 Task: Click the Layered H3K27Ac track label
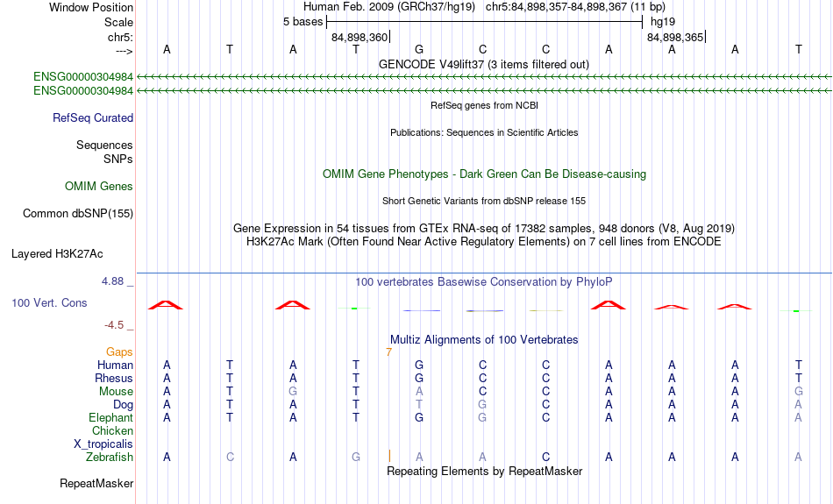click(x=57, y=254)
